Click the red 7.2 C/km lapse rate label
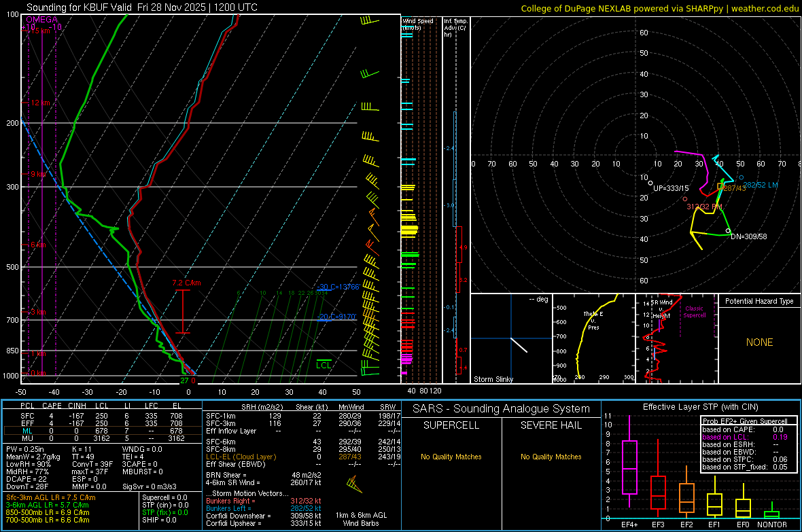 186,283
